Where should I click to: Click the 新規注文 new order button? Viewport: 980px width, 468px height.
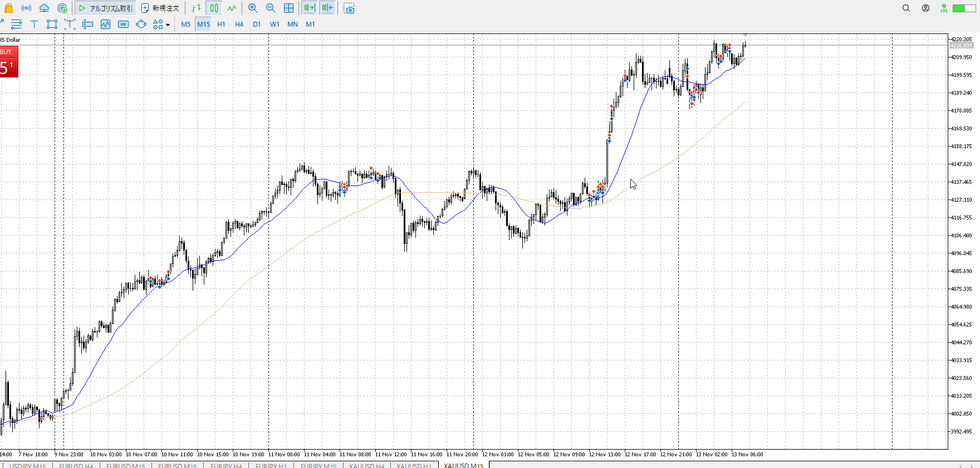coord(160,8)
